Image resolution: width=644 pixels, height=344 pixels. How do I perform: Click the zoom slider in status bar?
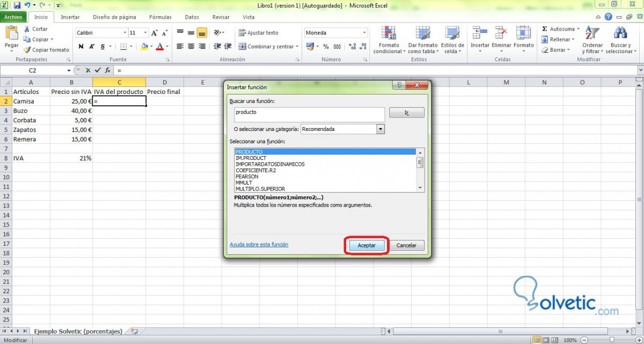coord(611,340)
